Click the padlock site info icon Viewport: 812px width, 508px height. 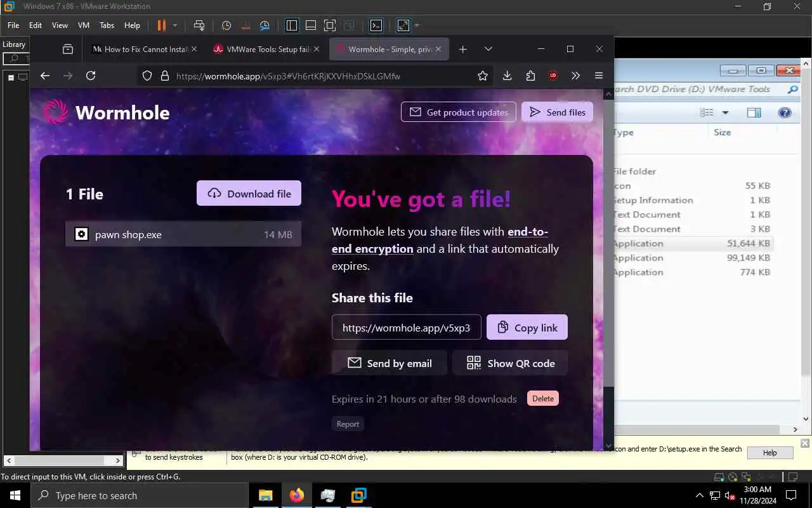pyautogui.click(x=164, y=76)
